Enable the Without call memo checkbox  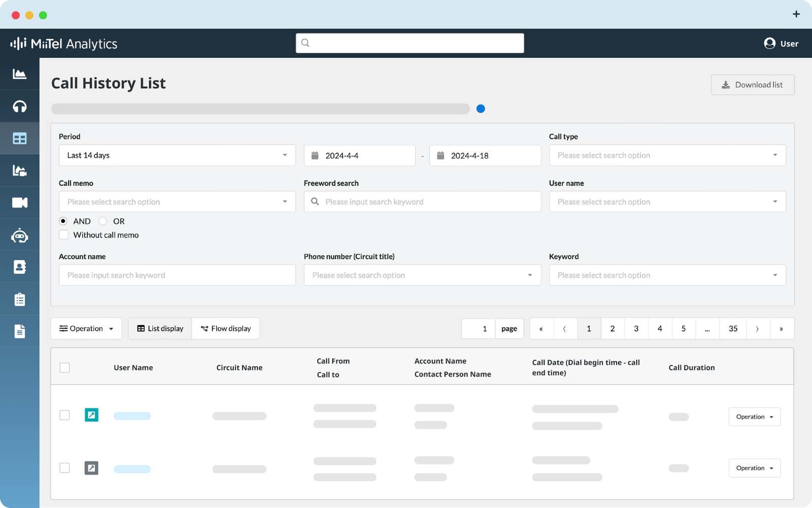63,235
